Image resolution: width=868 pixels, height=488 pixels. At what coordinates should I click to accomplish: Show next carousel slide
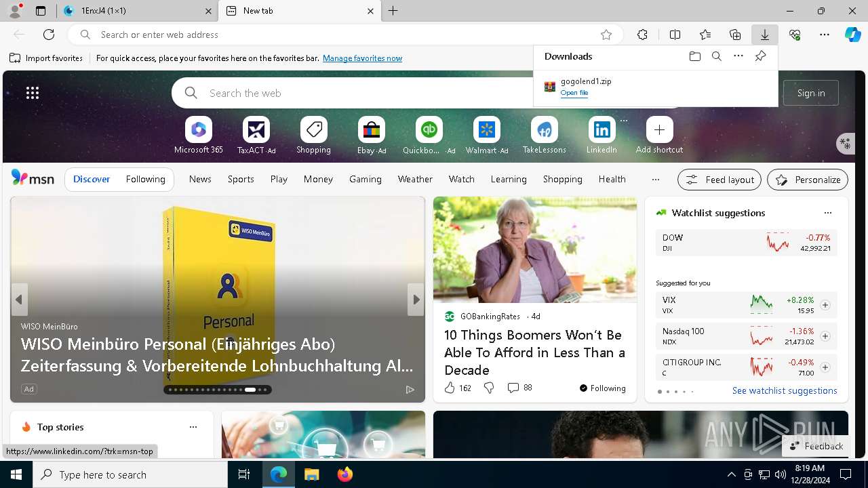(416, 300)
